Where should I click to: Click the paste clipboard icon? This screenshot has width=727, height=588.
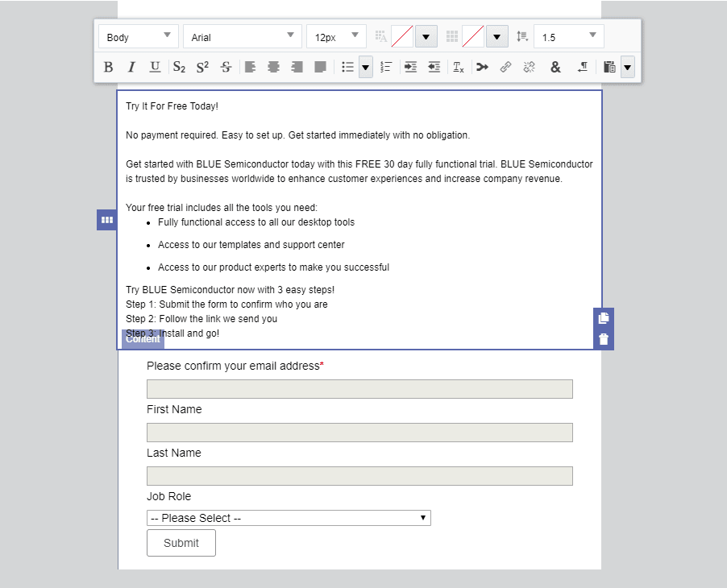point(609,67)
